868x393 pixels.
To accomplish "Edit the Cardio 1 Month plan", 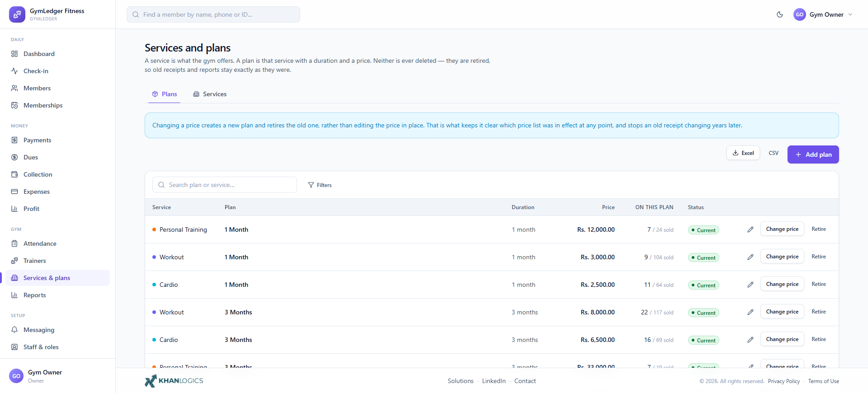I will tap(750, 285).
